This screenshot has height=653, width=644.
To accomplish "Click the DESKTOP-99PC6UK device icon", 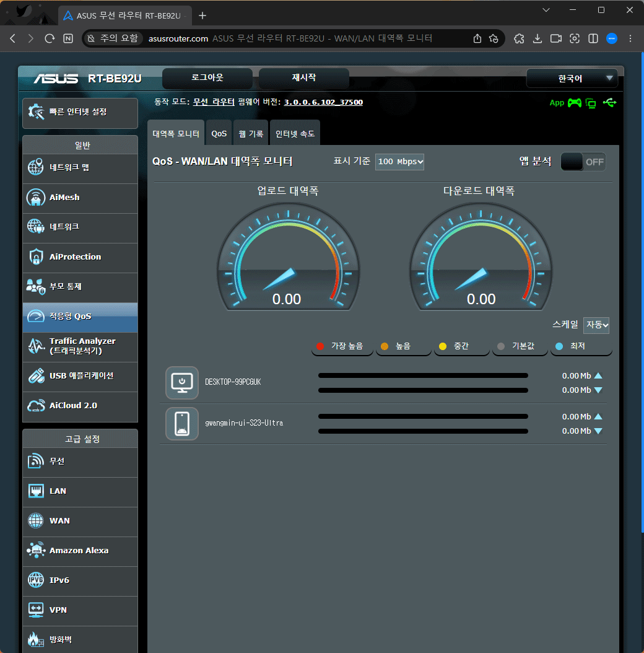I will click(x=182, y=382).
